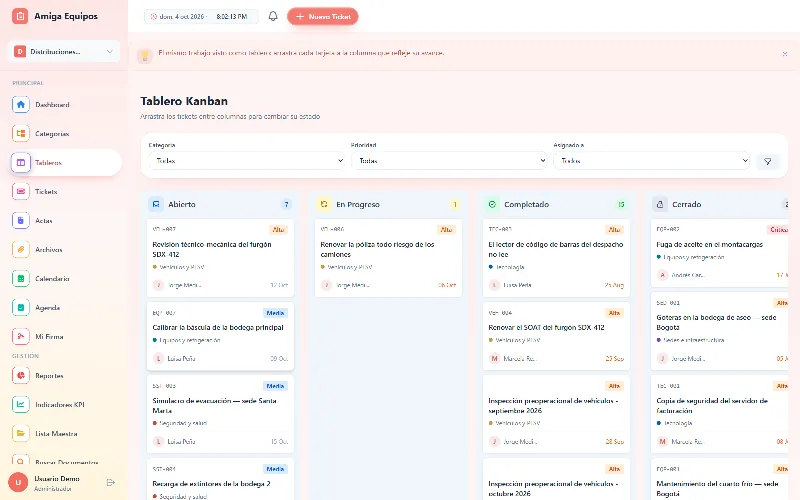
Task: Click the Cerrado column lock icon
Action: click(x=660, y=204)
